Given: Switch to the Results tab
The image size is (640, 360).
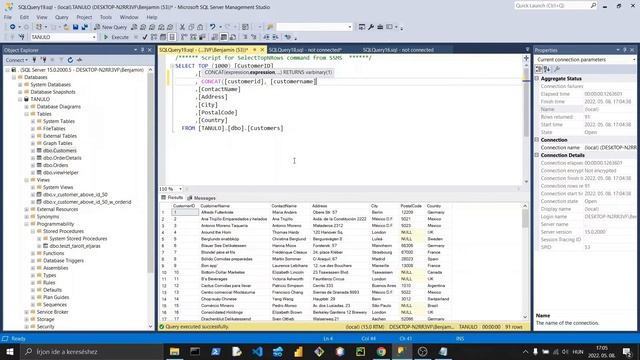Looking at the screenshot, I should point(172,198).
